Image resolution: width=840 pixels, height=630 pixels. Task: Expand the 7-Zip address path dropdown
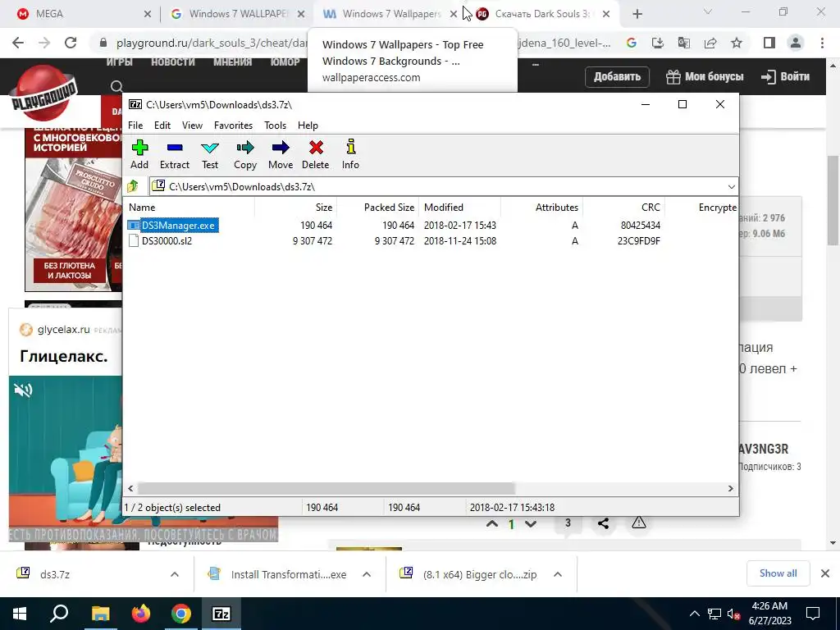[x=731, y=186]
